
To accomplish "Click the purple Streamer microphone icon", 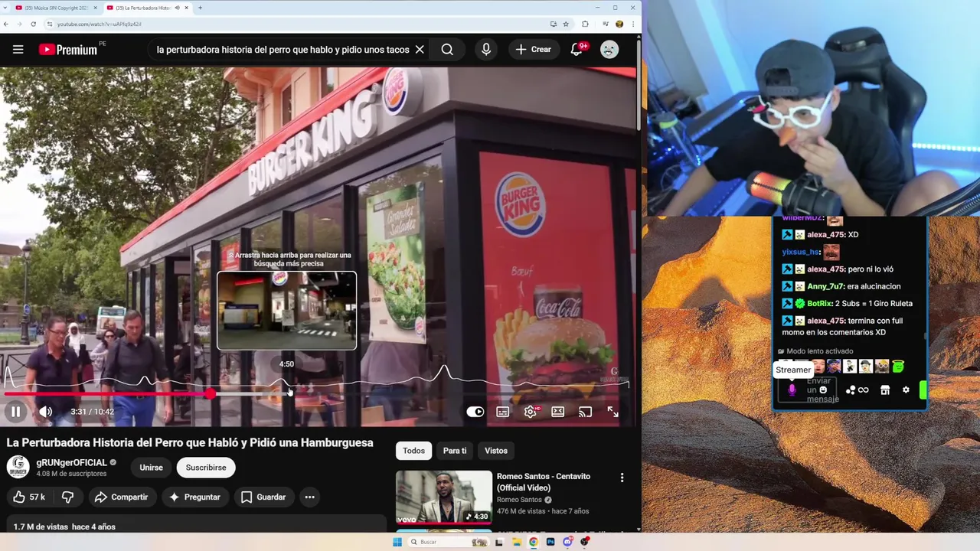I will (x=792, y=390).
